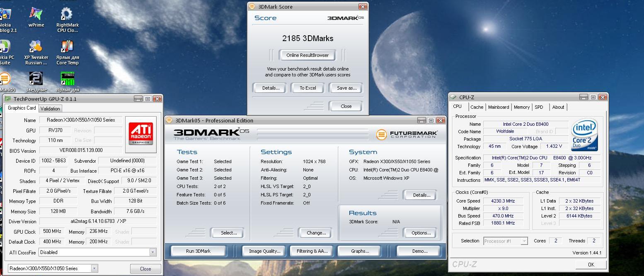
Task: Click the Driver Version field in GPU-Z
Action: coord(98,222)
